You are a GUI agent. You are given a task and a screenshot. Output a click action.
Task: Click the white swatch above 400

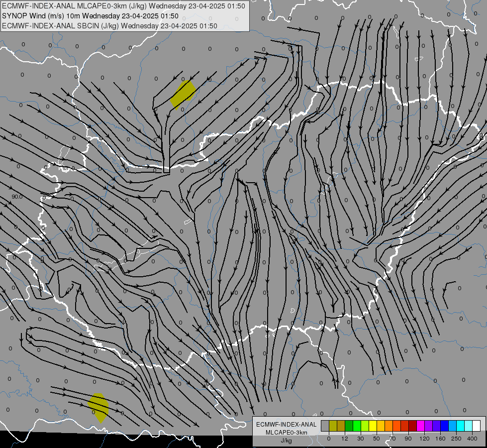(x=476, y=426)
